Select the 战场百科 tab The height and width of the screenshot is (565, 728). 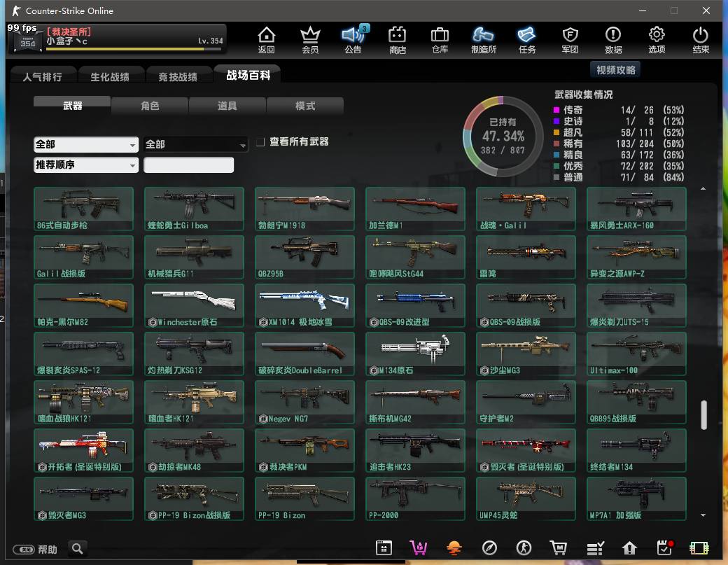pyautogui.click(x=248, y=75)
